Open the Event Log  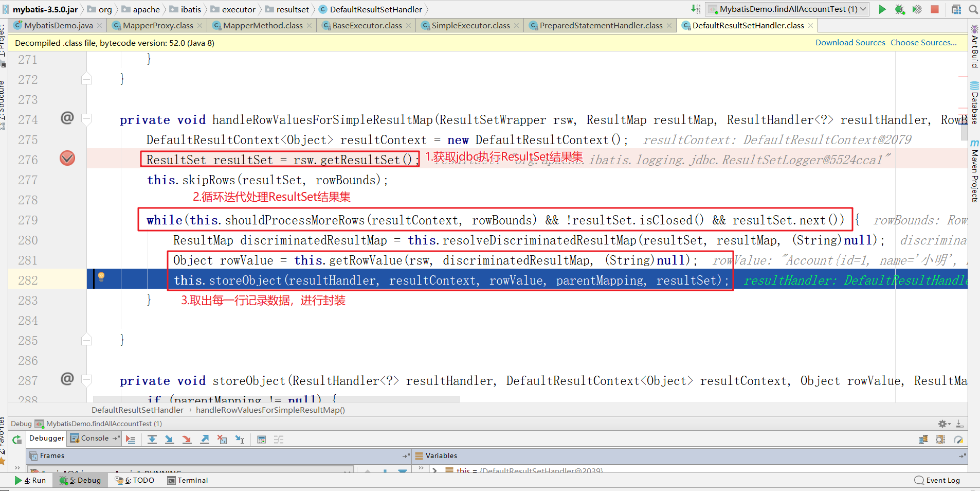937,481
